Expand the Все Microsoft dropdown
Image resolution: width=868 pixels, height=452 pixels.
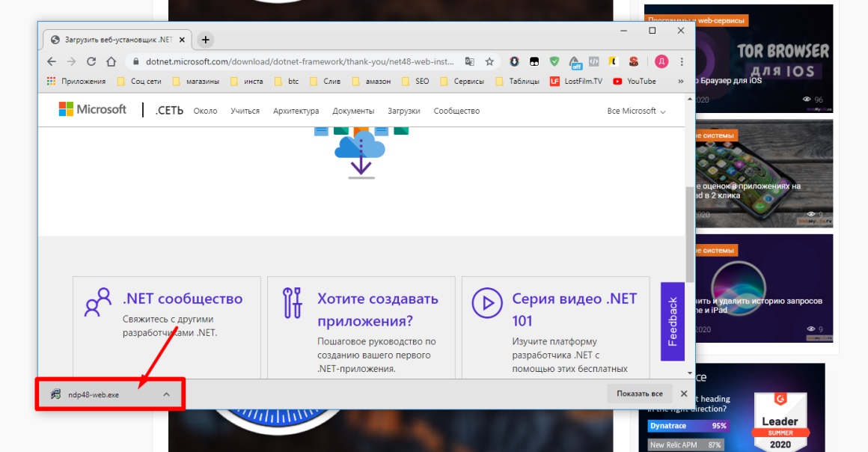(636, 111)
